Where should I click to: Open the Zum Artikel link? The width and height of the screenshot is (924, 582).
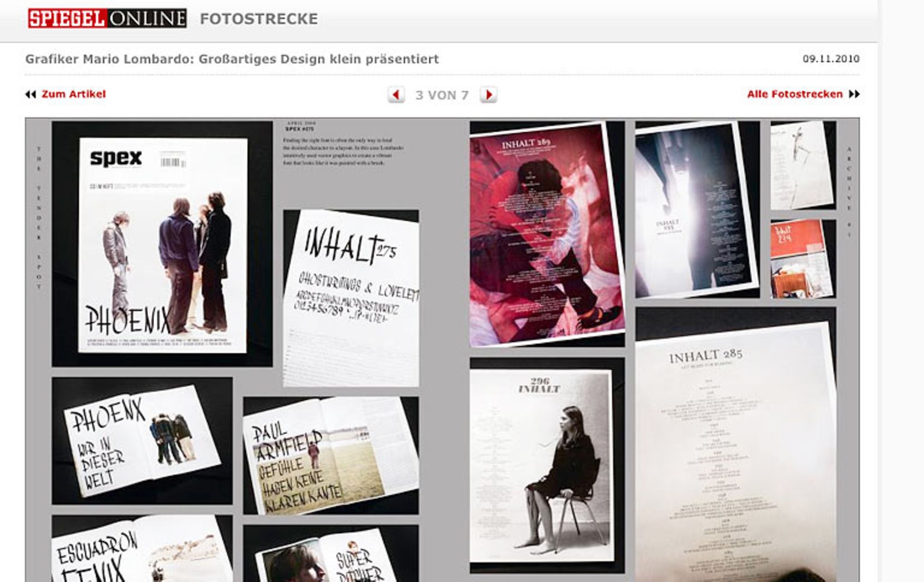[x=74, y=94]
